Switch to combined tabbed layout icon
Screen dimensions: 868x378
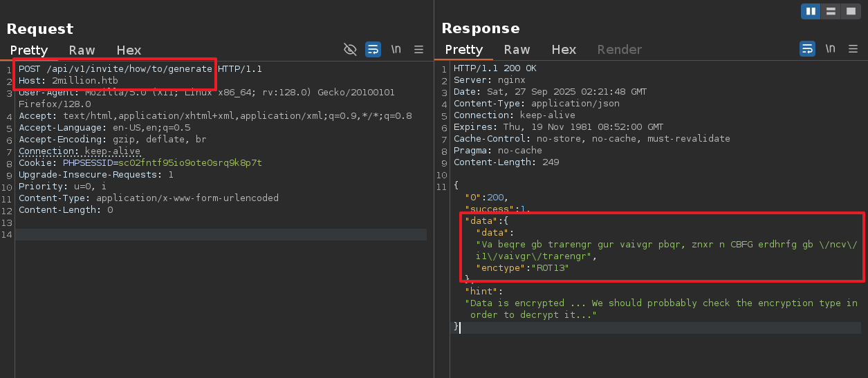pos(850,11)
